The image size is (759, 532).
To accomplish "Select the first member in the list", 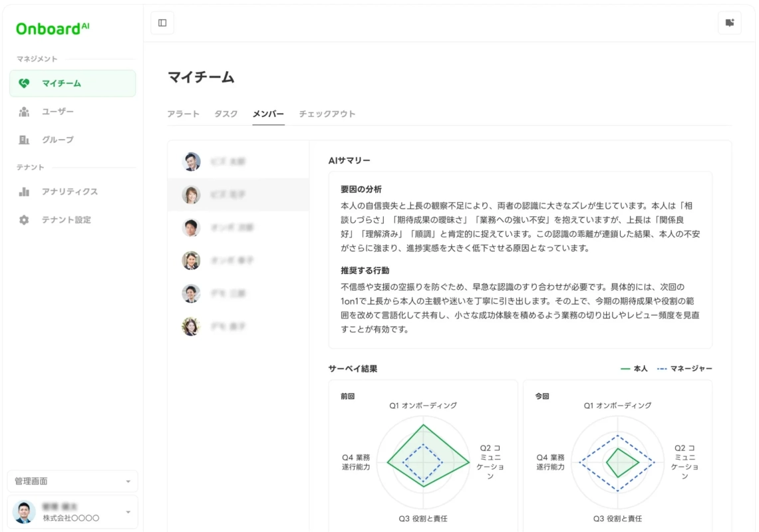I will 238,162.
